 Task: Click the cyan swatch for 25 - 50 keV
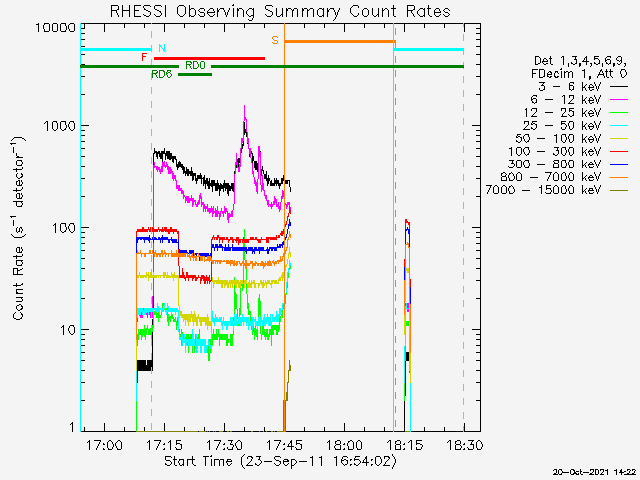(x=619, y=126)
